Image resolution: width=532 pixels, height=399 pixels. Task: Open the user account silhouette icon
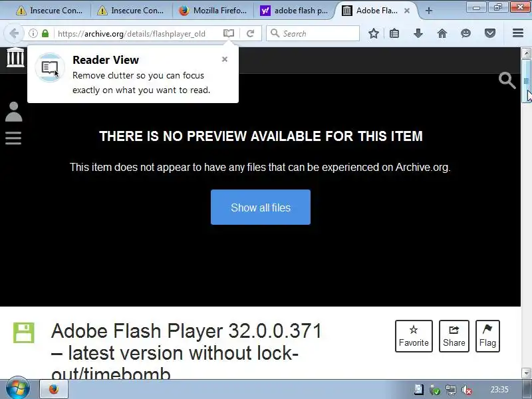13,112
